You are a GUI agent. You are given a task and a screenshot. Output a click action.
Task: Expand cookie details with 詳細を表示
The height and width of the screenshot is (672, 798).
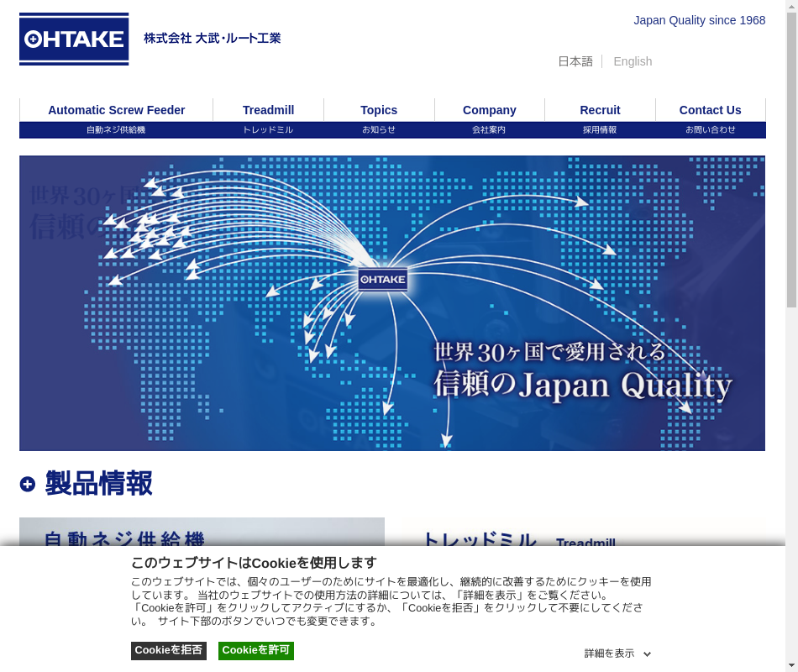click(x=609, y=654)
